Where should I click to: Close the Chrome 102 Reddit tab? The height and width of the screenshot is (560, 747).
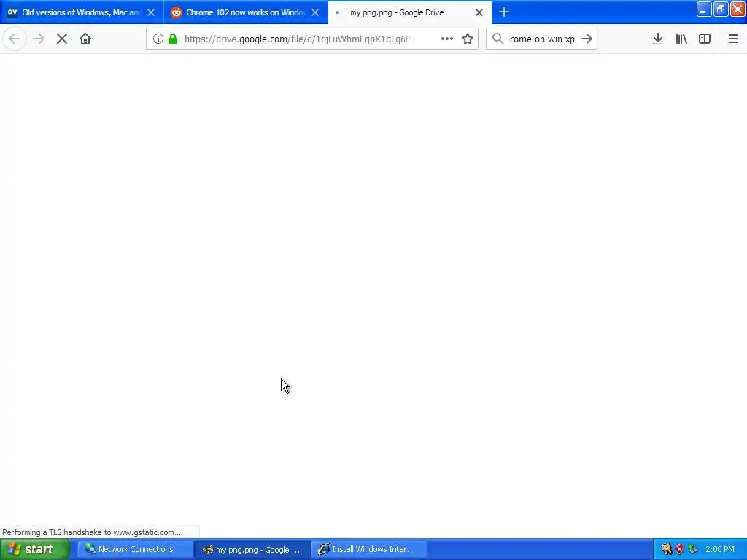coord(315,12)
